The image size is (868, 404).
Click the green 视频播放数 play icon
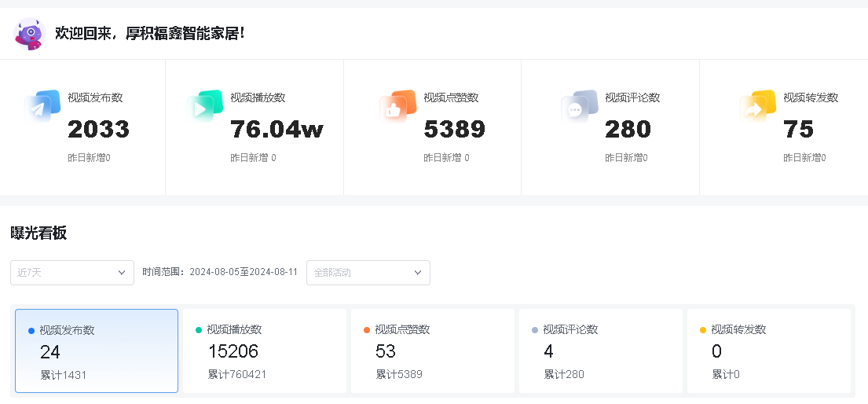[x=205, y=106]
